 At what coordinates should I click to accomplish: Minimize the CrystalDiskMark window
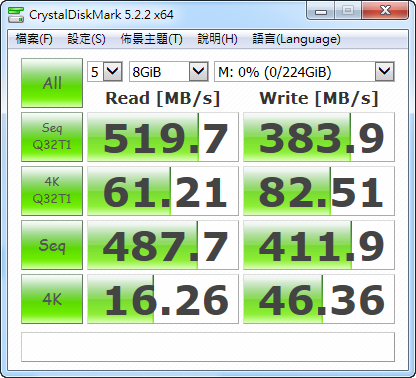[x=321, y=11]
